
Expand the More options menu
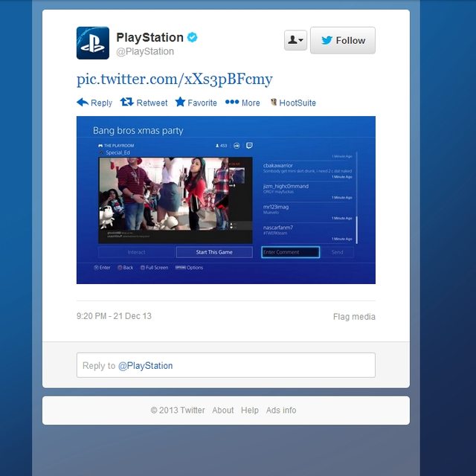(x=242, y=103)
